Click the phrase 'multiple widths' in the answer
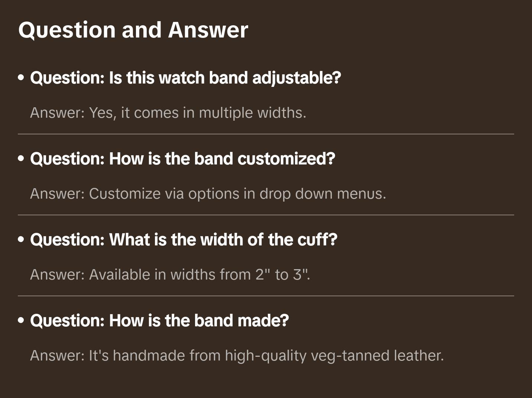 [252, 113]
